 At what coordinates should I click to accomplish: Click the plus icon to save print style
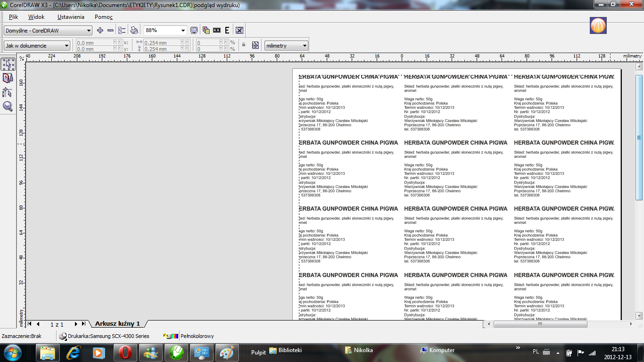[100, 30]
